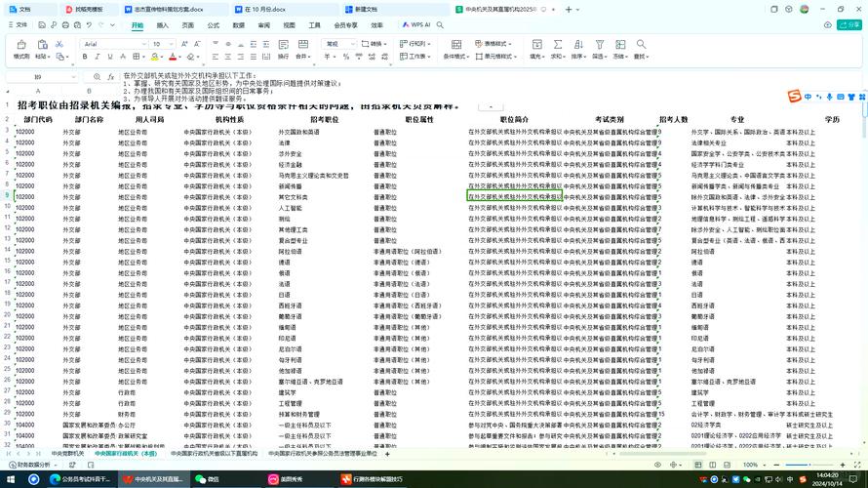Expand the borders dropdown arrow
The height and width of the screenshot is (488, 868).
click(x=143, y=57)
